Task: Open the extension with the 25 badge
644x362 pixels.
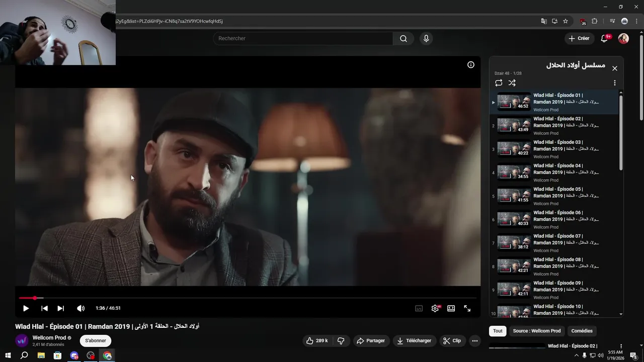Action: [583, 21]
